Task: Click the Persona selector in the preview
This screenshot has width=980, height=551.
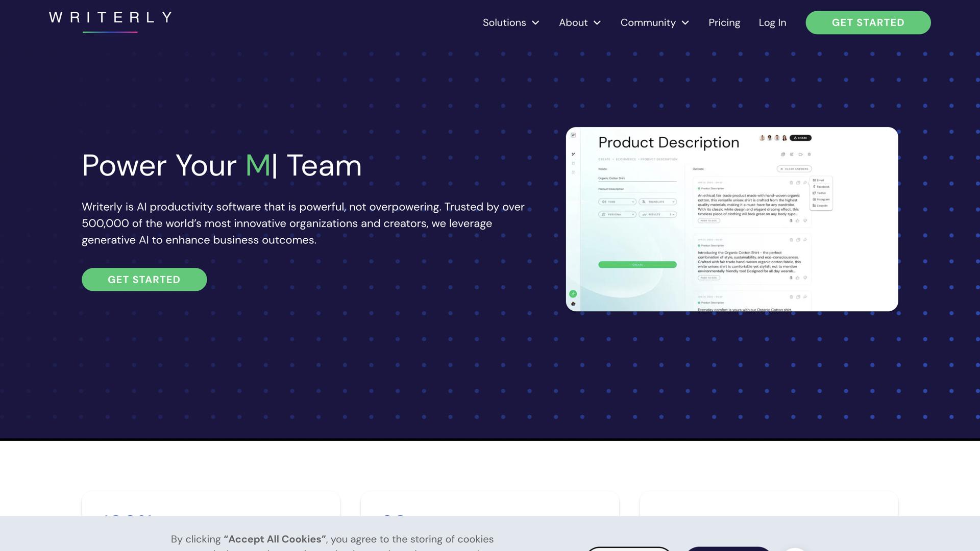Action: (x=617, y=215)
